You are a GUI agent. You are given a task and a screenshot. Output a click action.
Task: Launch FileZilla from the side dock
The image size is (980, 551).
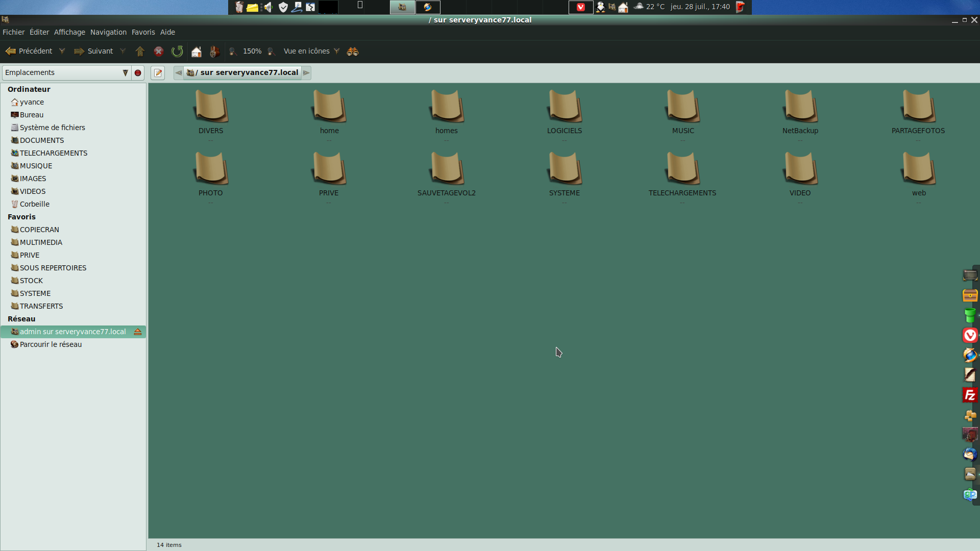click(970, 395)
